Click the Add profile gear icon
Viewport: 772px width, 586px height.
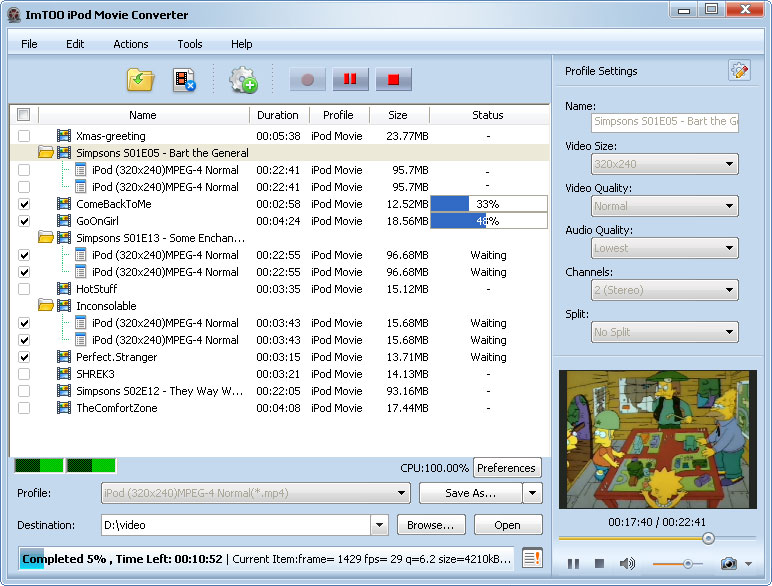pos(243,80)
